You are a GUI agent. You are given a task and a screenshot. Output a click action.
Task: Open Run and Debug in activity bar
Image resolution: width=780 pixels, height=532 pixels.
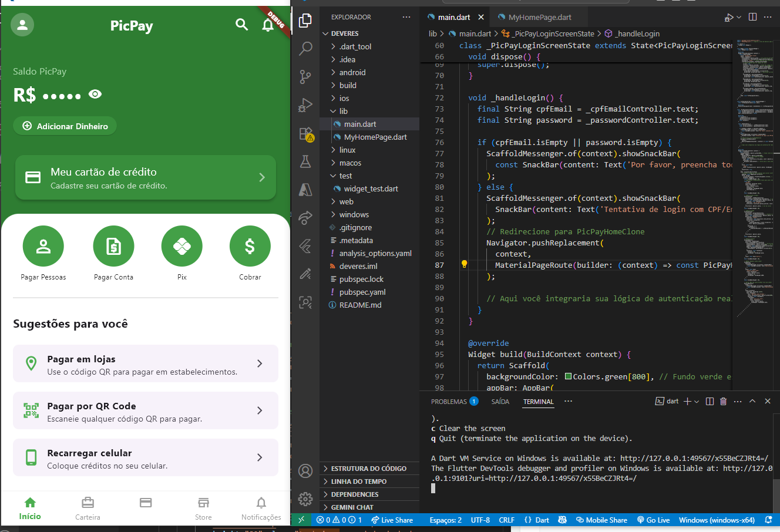tap(305, 105)
